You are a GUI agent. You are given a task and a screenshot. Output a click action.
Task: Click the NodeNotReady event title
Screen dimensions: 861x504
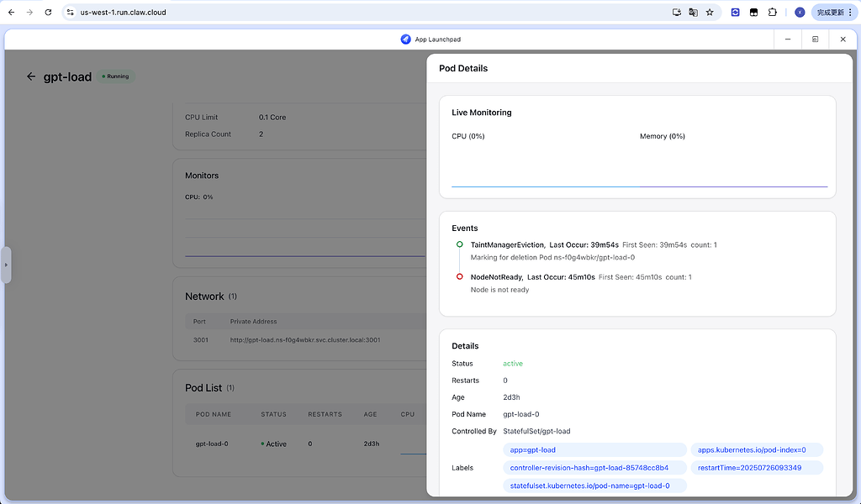tap(496, 277)
